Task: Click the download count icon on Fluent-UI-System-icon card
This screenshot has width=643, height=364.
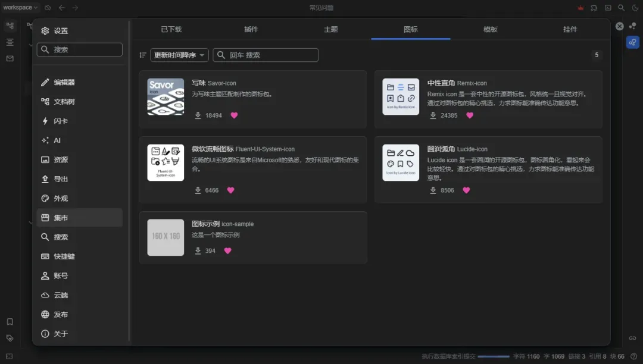Action: pos(198,190)
